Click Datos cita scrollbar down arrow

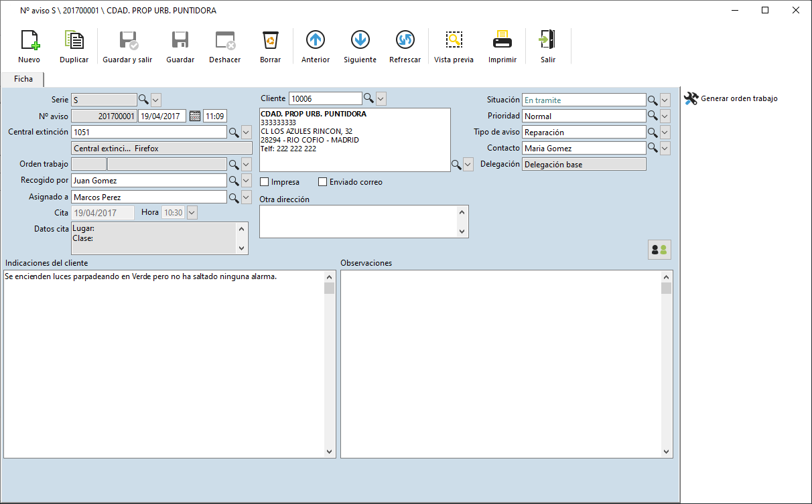tap(242, 248)
